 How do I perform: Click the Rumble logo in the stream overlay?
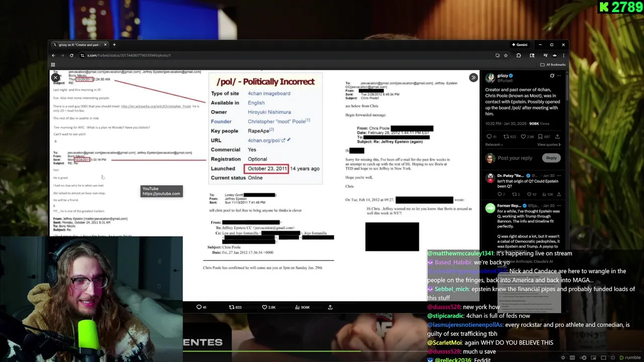[630, 358]
